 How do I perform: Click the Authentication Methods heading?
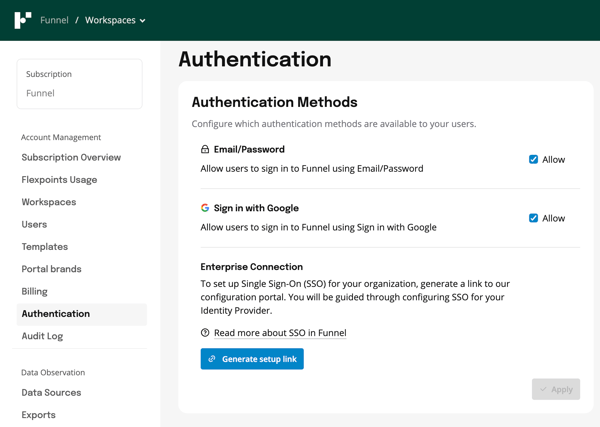click(x=275, y=102)
